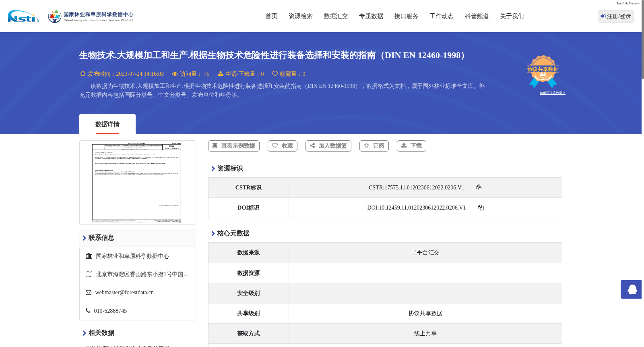Open the 接口服务 menu
The image size is (644, 347).
pyautogui.click(x=406, y=16)
